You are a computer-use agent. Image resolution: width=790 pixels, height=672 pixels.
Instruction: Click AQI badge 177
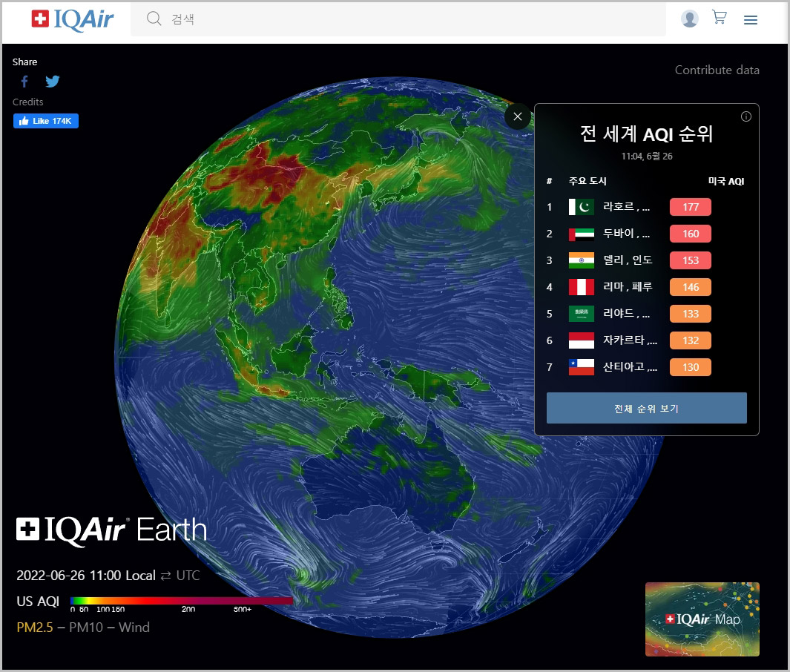pyautogui.click(x=691, y=207)
